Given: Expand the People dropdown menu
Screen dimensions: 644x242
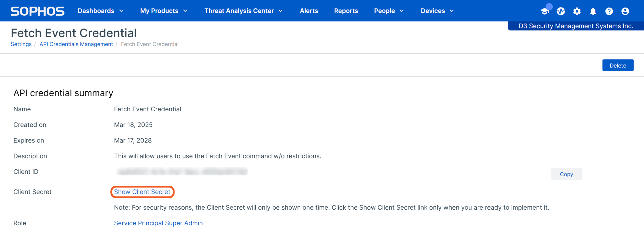Looking at the screenshot, I should 389,11.
